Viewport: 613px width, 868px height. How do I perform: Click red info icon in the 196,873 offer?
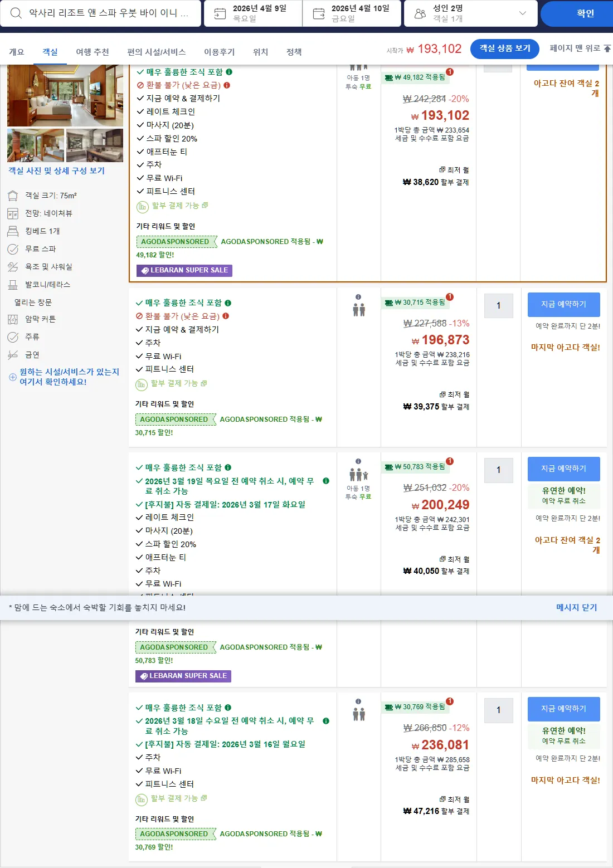226,316
